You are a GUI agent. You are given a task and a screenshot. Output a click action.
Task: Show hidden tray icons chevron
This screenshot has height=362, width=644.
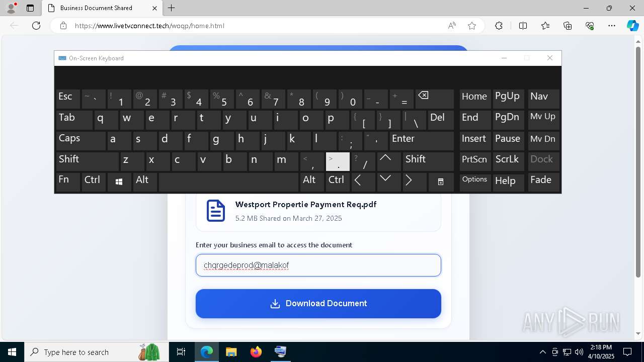click(x=542, y=352)
